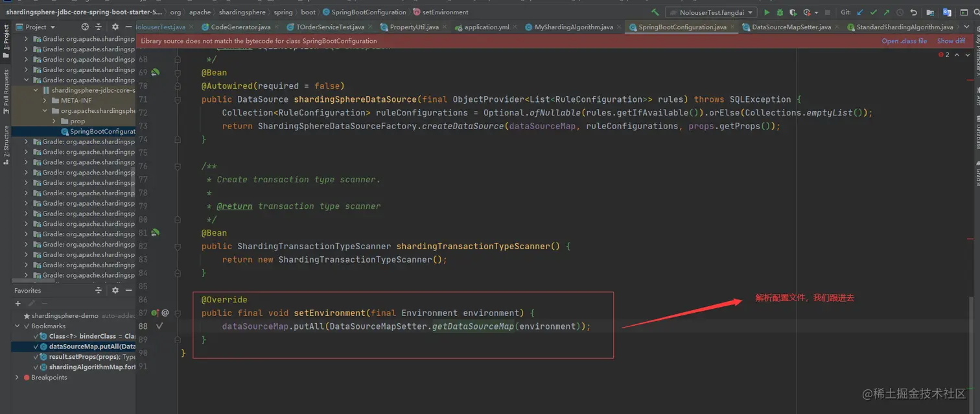Image resolution: width=980 pixels, height=414 pixels.
Task: Switch to the MyShardingAlgorithm.java tab
Action: (x=573, y=27)
